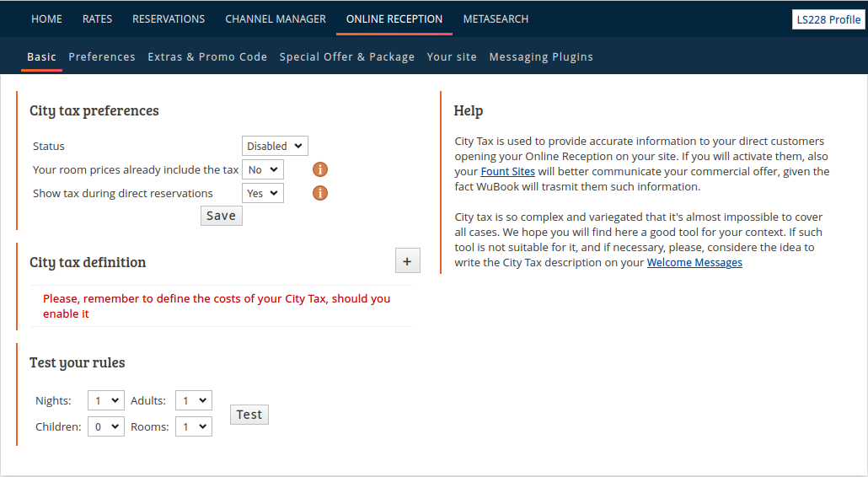This screenshot has height=477, width=868.
Task: Switch to the Preferences tab
Action: tap(102, 57)
